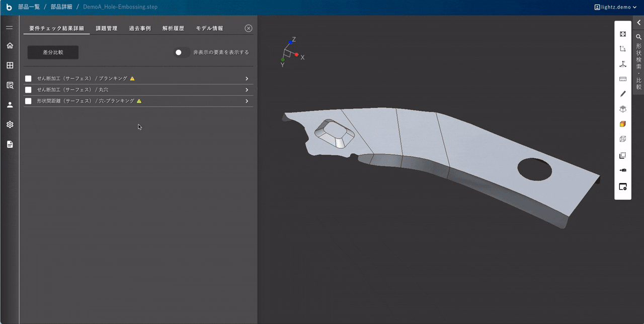Click the magnifier shape search icon

638,37
